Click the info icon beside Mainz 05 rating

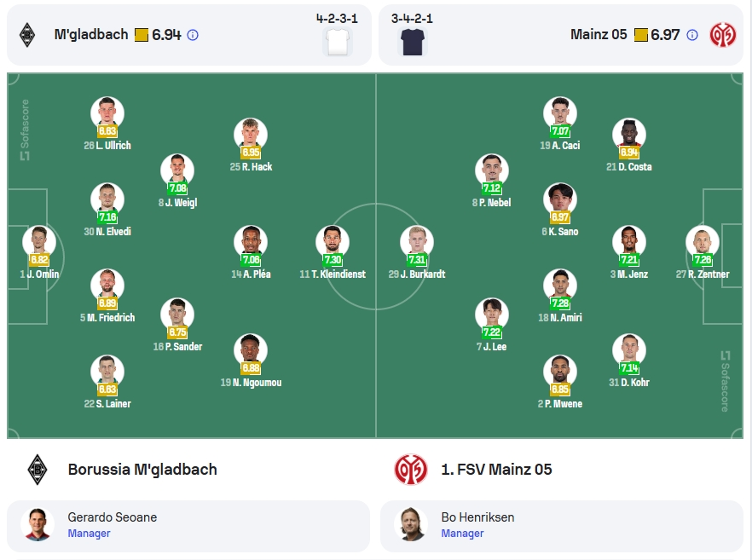[x=692, y=35]
